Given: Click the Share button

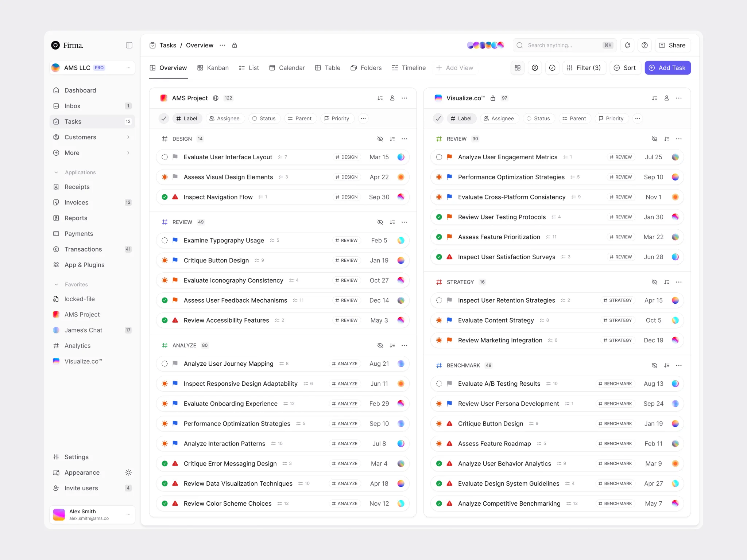Looking at the screenshot, I should [x=673, y=45].
